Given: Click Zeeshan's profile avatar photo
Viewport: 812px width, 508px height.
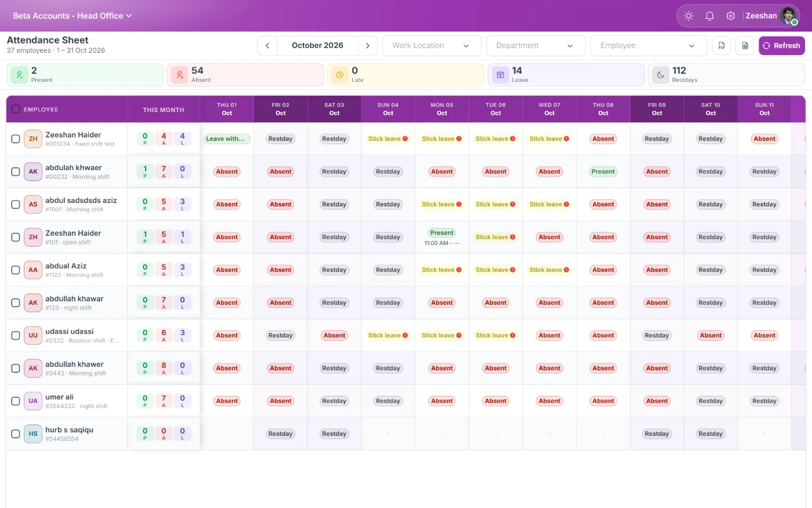Looking at the screenshot, I should point(789,16).
